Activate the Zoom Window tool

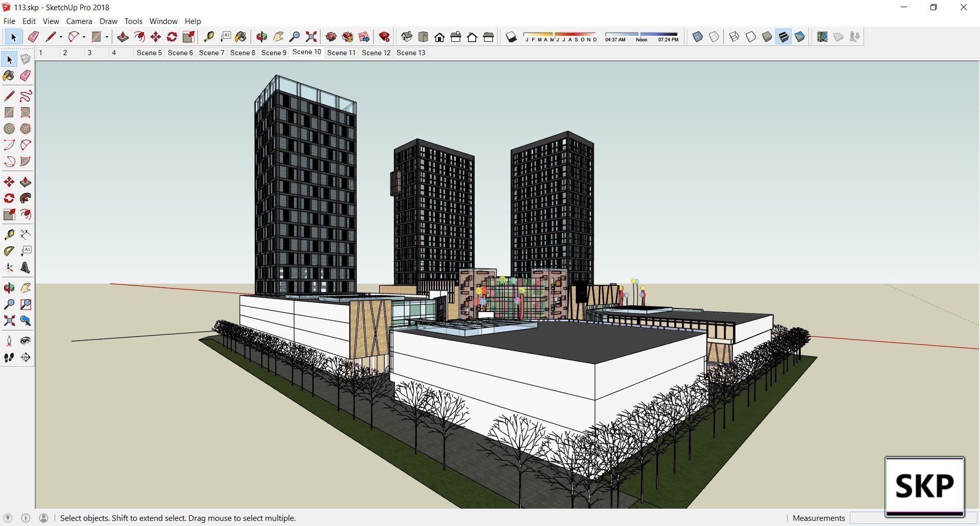click(x=26, y=304)
